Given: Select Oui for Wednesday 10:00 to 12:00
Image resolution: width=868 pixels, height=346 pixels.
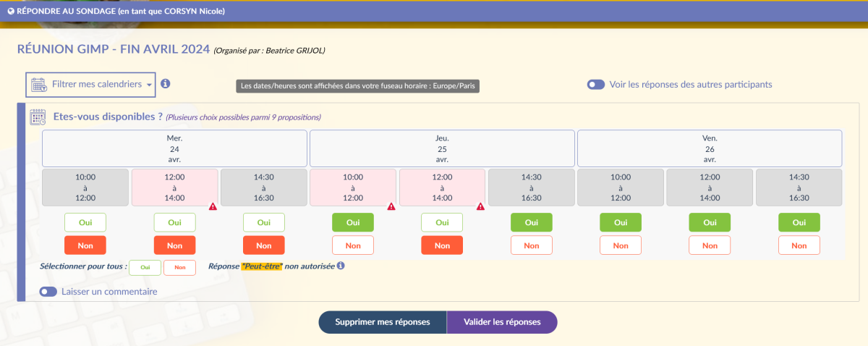Looking at the screenshot, I should (x=85, y=222).
